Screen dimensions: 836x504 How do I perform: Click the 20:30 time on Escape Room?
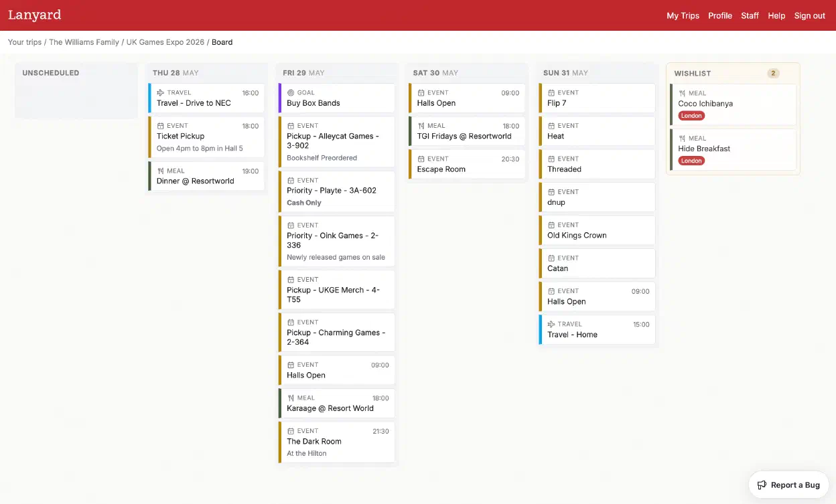510,159
